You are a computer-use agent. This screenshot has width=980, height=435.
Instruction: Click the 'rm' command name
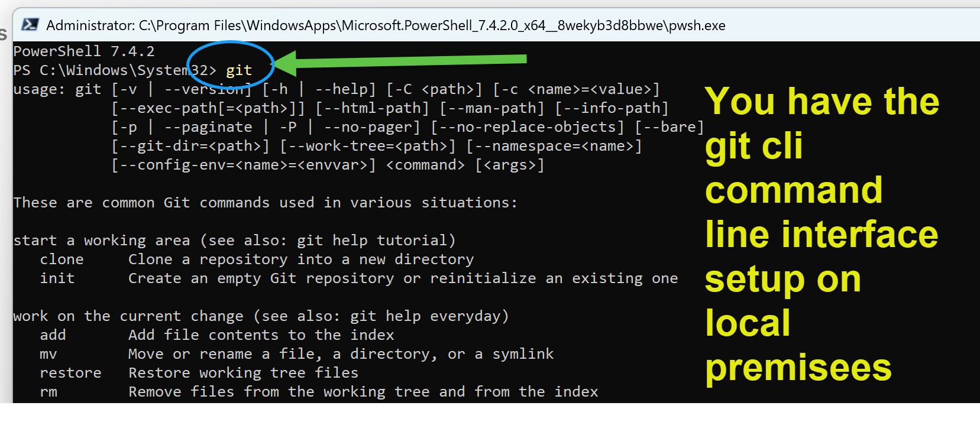(48, 392)
